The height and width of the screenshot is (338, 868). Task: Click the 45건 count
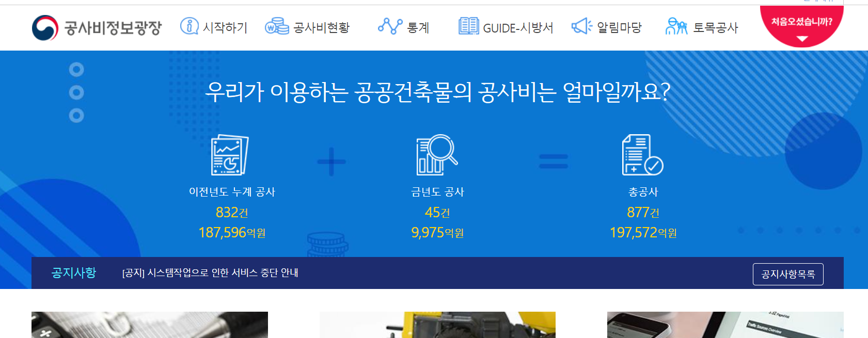(437, 212)
